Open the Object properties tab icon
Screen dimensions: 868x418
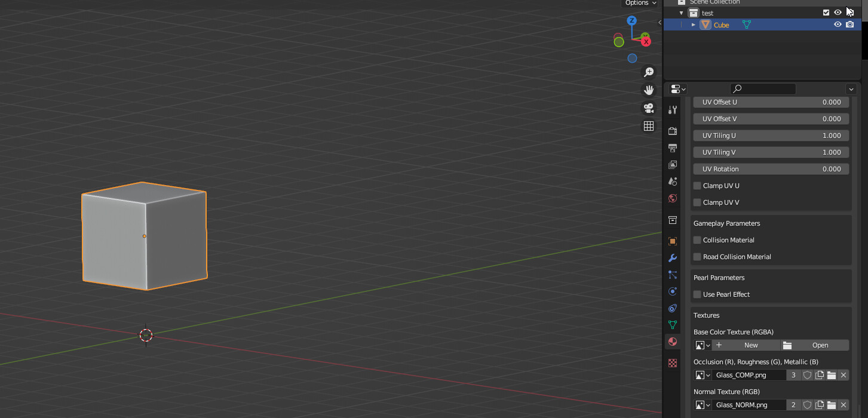pos(673,241)
